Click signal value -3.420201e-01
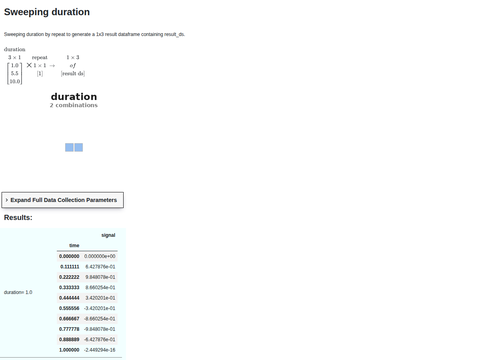The height and width of the screenshot is (360, 480). 100,308
